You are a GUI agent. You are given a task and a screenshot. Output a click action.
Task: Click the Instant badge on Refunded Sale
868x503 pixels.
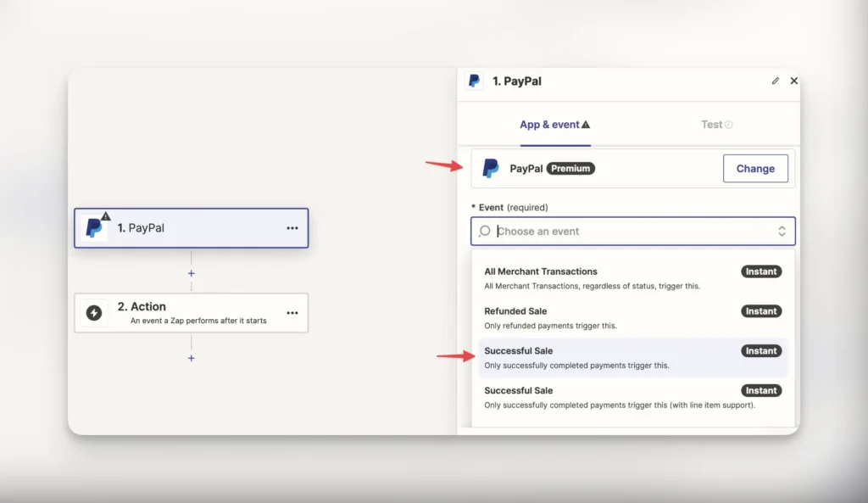[x=761, y=311]
